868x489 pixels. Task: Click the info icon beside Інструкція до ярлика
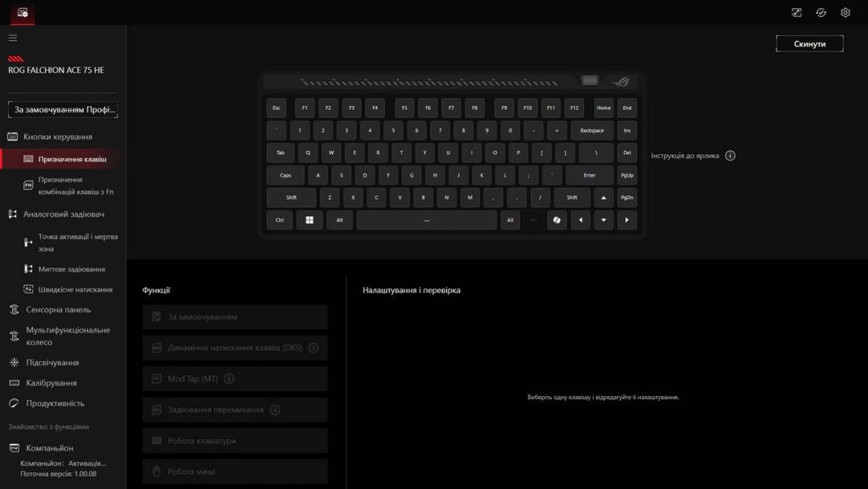tap(730, 156)
